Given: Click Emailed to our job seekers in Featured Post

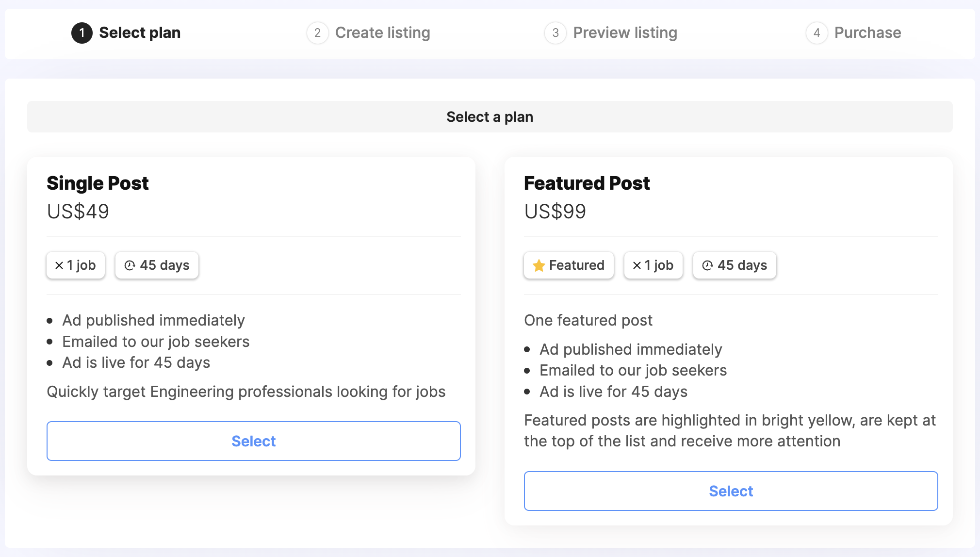Looking at the screenshot, I should [633, 370].
